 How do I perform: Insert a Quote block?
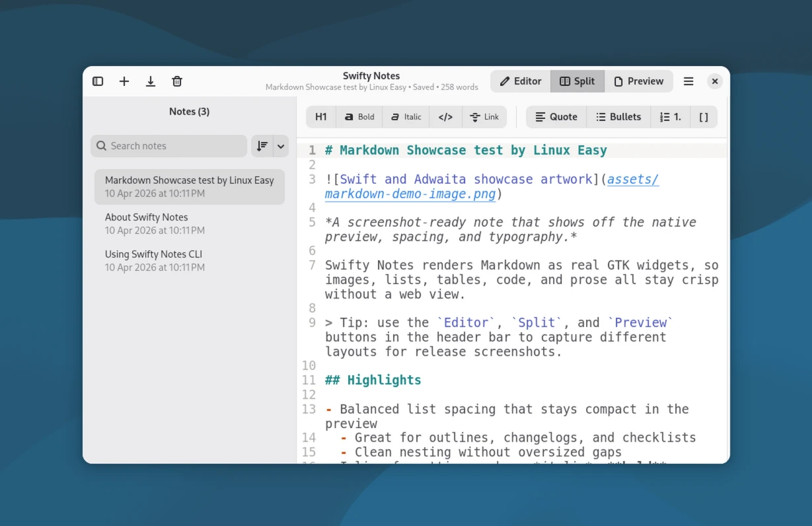click(x=556, y=117)
